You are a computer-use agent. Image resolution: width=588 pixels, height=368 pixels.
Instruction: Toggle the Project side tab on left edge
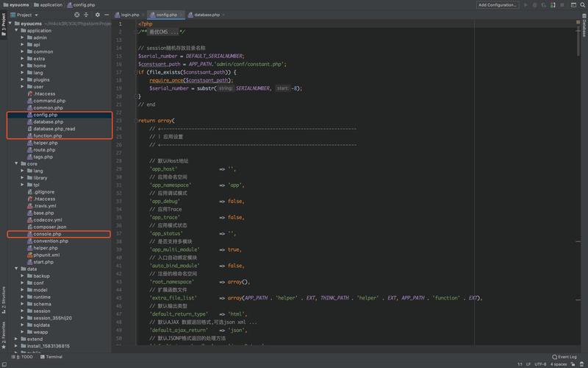point(4,24)
